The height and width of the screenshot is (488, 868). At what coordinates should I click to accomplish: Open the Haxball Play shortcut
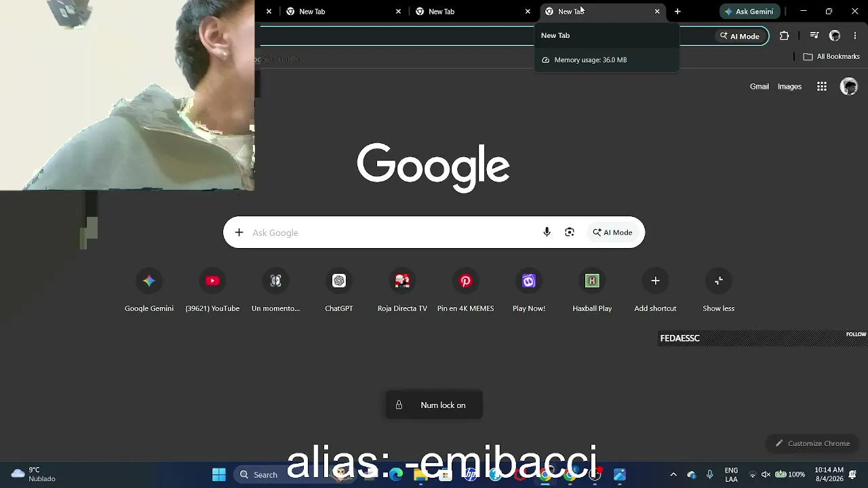[592, 290]
